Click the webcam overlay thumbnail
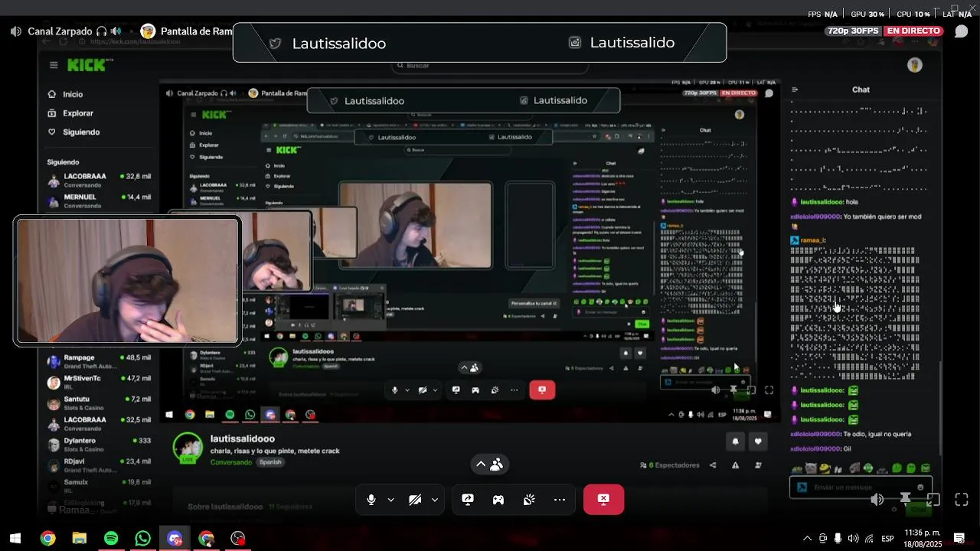 tap(127, 281)
